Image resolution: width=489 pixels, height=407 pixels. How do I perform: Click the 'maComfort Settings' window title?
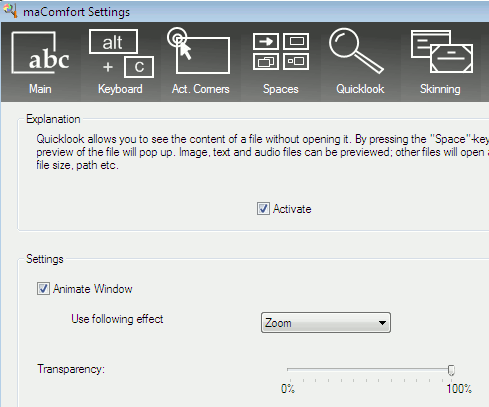tap(76, 12)
